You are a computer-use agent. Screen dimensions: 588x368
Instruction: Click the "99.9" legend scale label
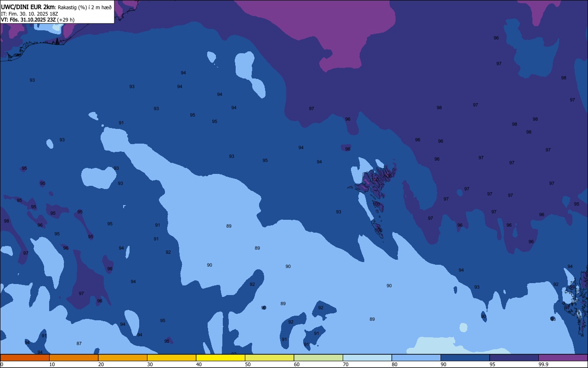[543, 364]
